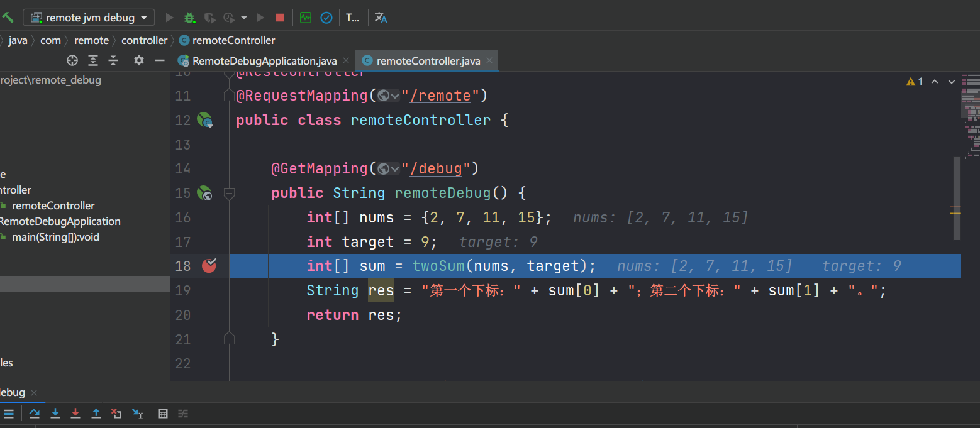Click line number 16 in the gutter
This screenshot has width=980, height=428.
(x=183, y=217)
